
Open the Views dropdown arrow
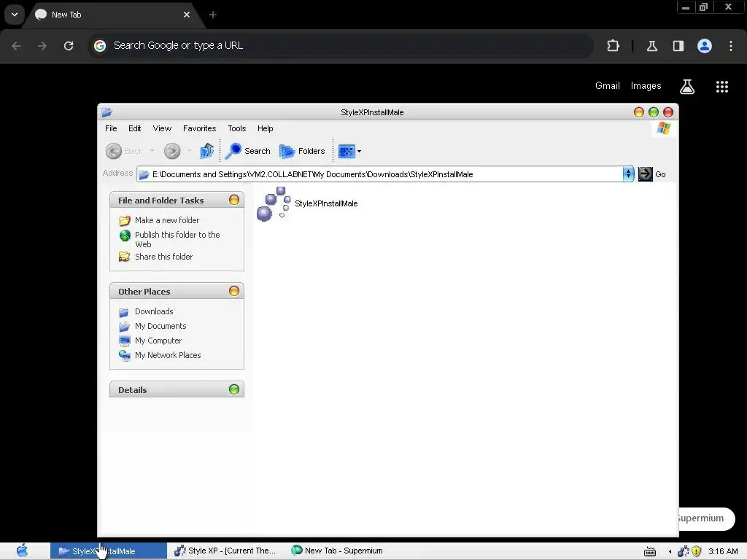(x=359, y=152)
